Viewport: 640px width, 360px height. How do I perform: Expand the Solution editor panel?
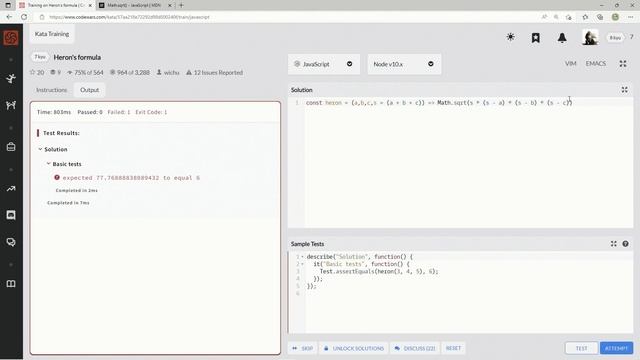[x=624, y=90]
